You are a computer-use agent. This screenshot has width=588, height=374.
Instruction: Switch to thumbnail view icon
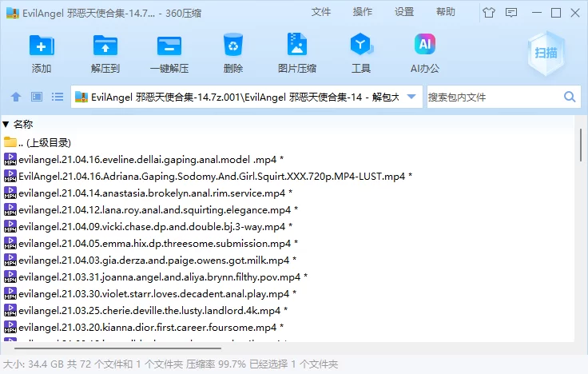pyautogui.click(x=37, y=97)
